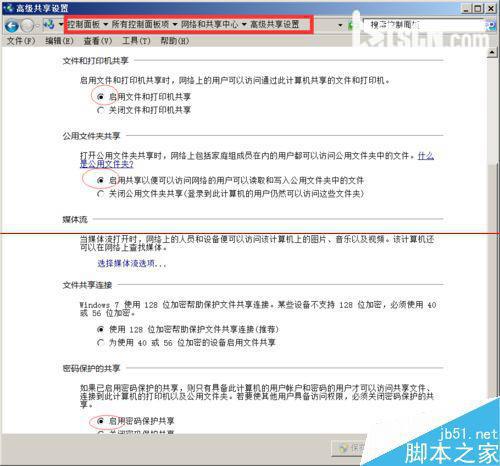Open 选择媒体流选项 link
Image resolution: width=500 pixels, height=466 pixels.
132,263
